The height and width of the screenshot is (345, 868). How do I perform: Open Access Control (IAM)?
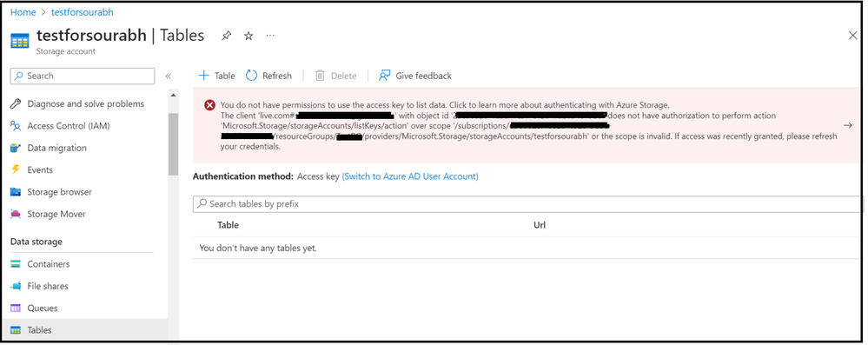click(x=69, y=126)
